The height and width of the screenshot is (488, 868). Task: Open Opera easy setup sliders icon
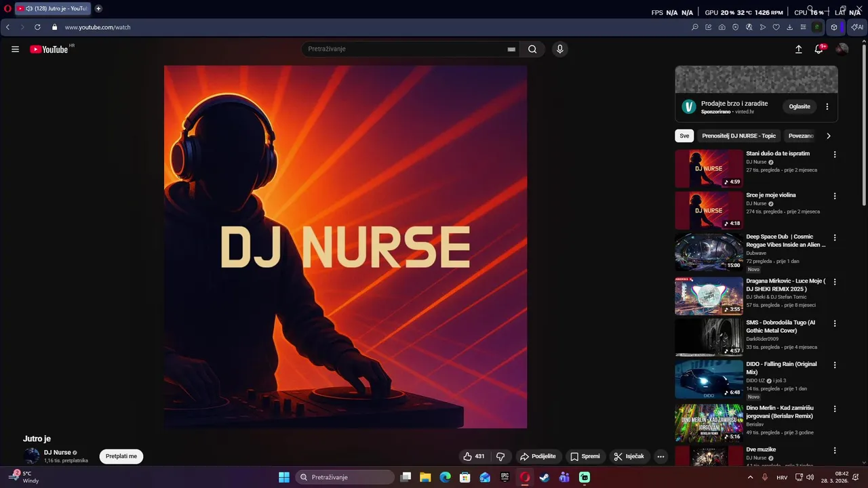click(803, 27)
